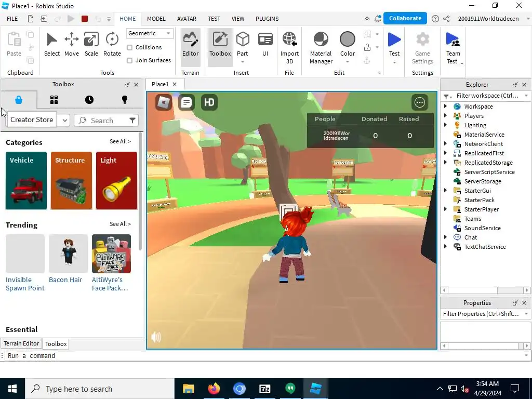Toggle the Toolbox button in ribbon

click(x=220, y=47)
